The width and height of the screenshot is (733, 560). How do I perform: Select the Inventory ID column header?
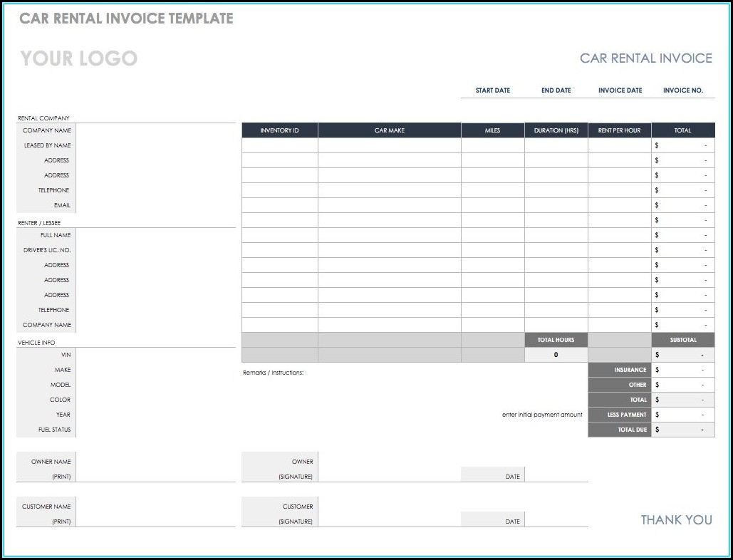click(279, 130)
